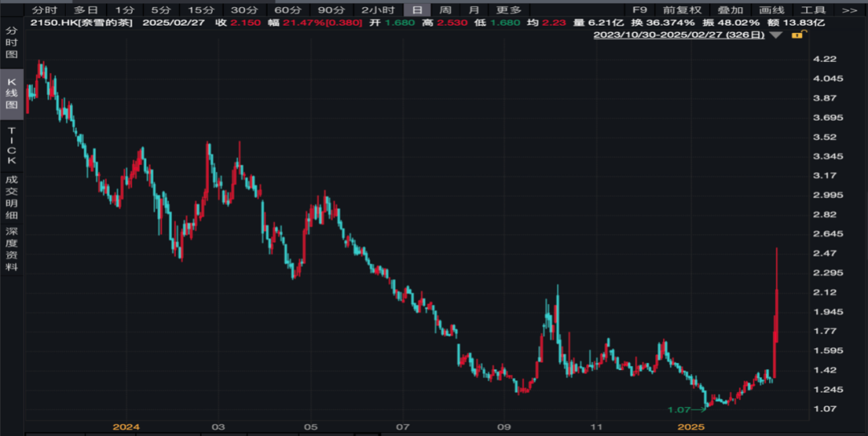868x436 pixels.
Task: Select the 5分 interval tab
Action: tap(161, 10)
